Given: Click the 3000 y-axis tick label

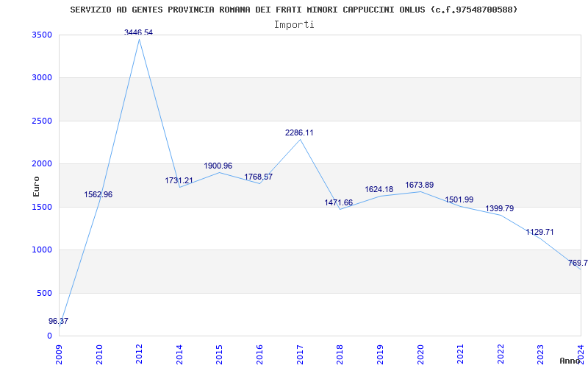Looking at the screenshot, I should 42,78.
